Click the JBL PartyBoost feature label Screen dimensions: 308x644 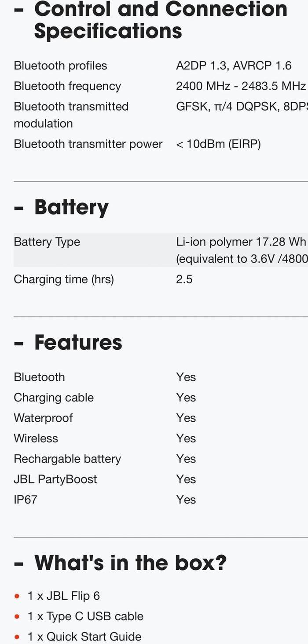coord(55,479)
